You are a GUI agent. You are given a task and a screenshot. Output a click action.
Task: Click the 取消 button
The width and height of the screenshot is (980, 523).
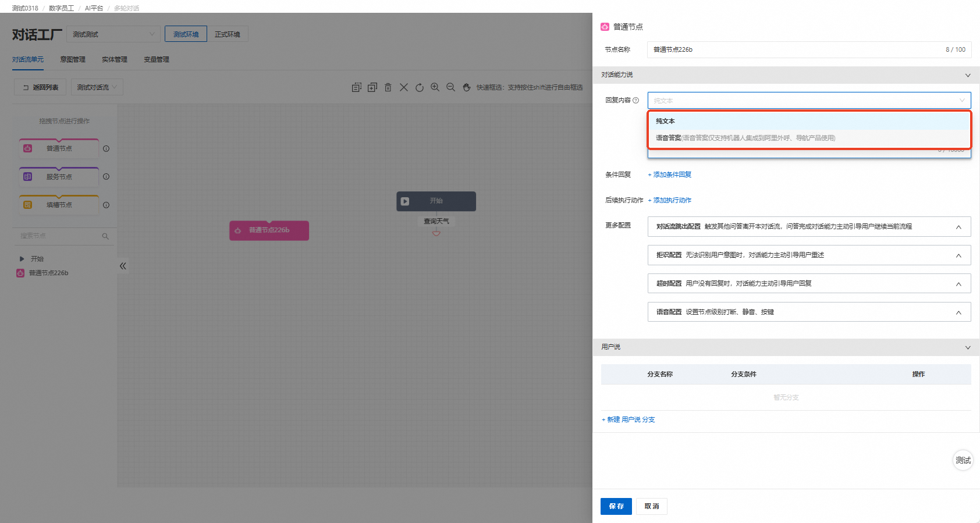(652, 506)
